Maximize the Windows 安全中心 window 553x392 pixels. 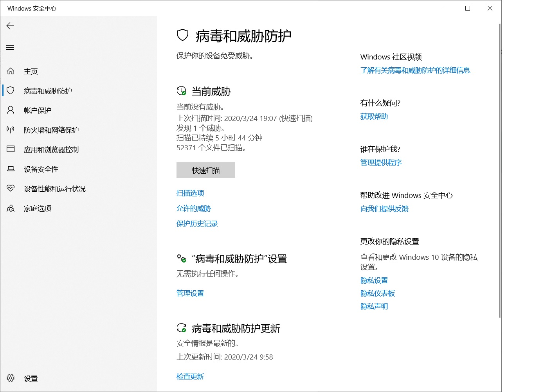pos(468,8)
